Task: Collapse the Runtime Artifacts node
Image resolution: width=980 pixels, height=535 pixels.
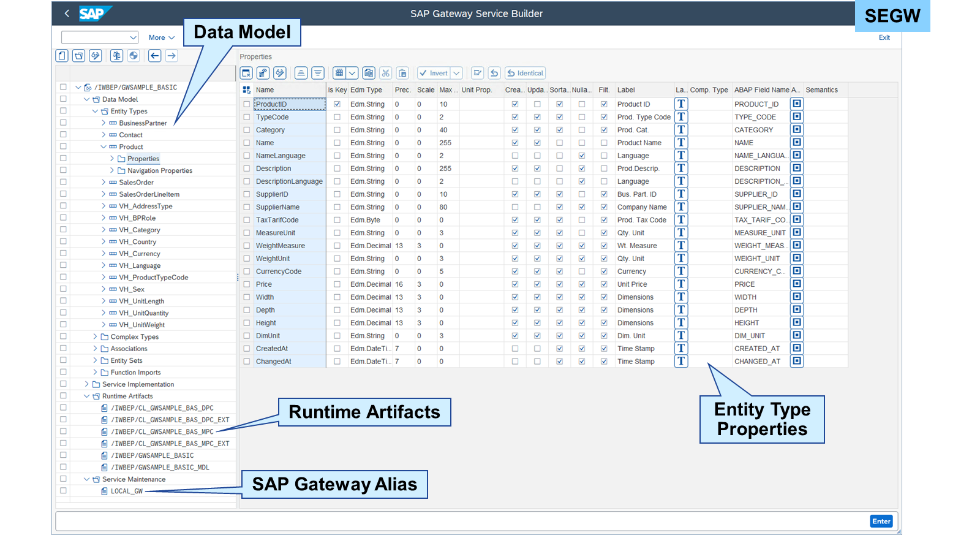Action: (x=86, y=397)
